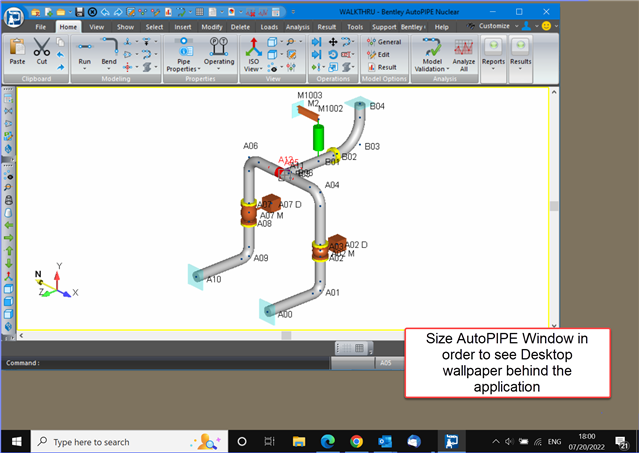639x453 pixels.
Task: Open the Chrome browser from the taskbar
Action: point(357,441)
